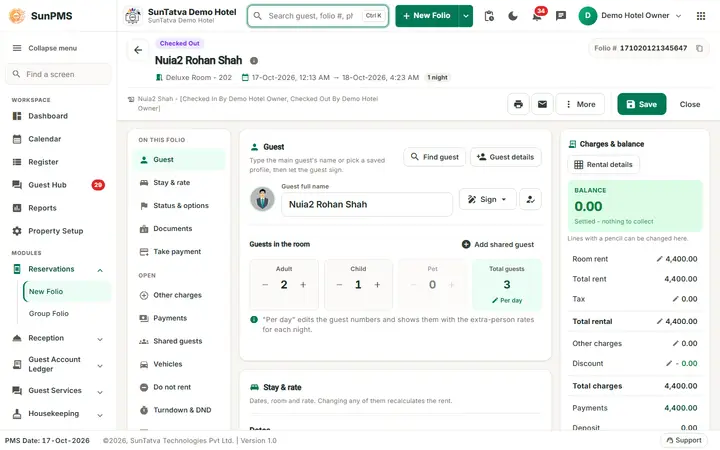The width and height of the screenshot is (720, 450).
Task: Click the green Save button
Action: [x=641, y=104]
